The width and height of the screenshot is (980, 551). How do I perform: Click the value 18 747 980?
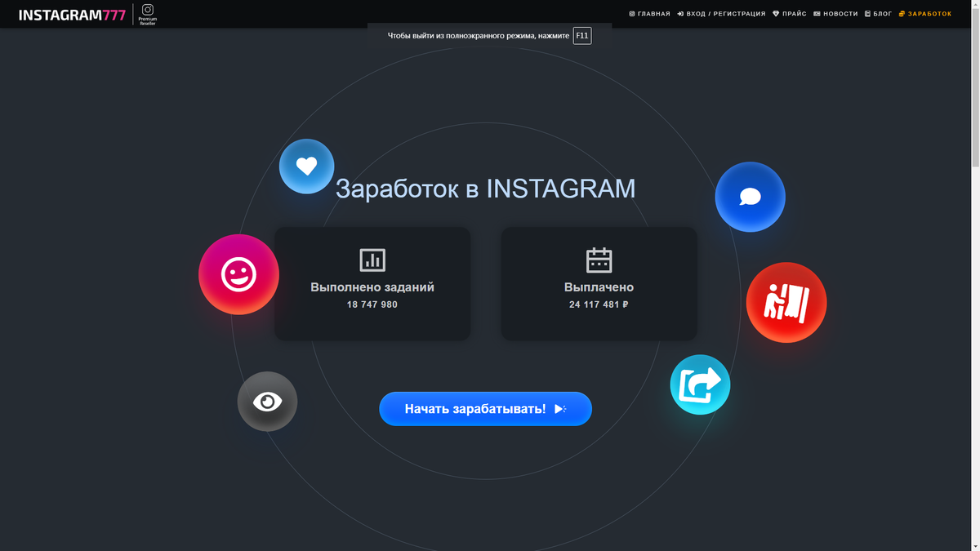[x=372, y=304]
